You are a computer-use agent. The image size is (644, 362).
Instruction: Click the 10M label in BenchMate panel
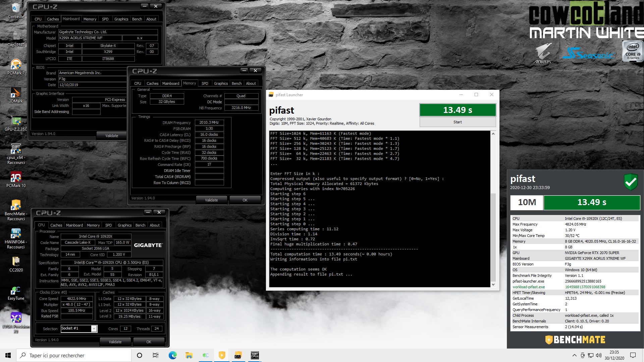coord(527,202)
